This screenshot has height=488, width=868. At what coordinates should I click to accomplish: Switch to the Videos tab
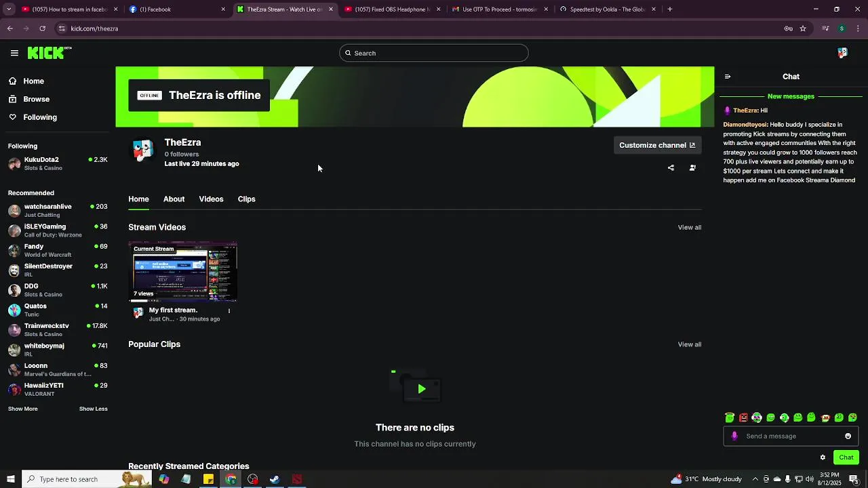coord(211,199)
